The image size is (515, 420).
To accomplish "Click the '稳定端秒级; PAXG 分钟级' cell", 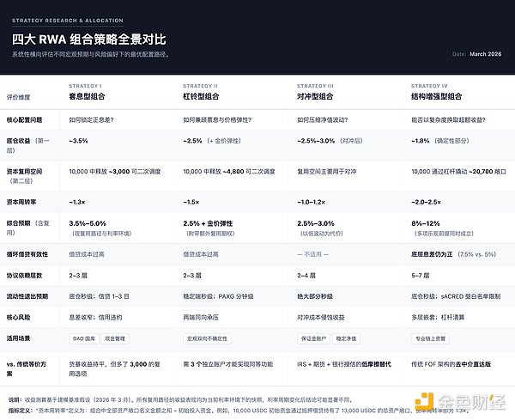I will (x=218, y=296).
